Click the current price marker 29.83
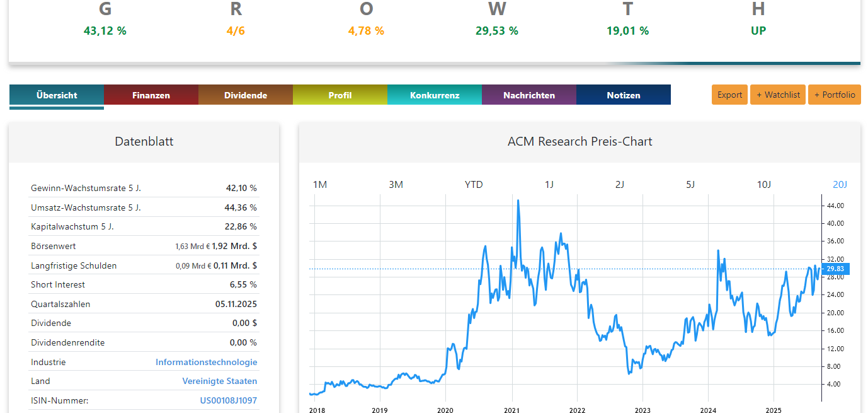This screenshot has width=868, height=413. [835, 269]
